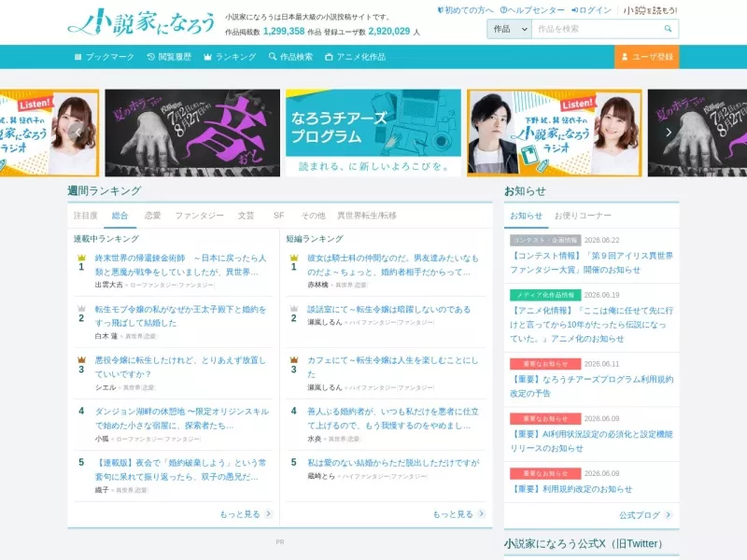Open the ブックマーク nav item
Viewport: 747px width, 560px height.
[105, 57]
